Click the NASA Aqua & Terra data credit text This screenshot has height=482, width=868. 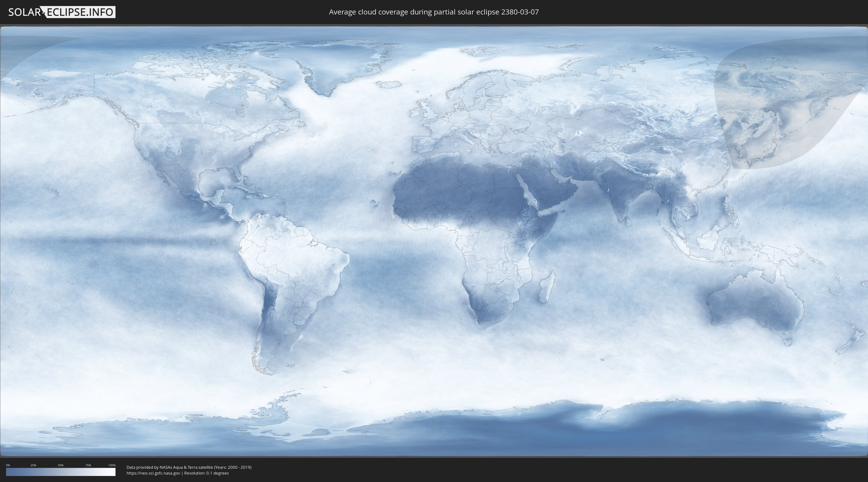[189, 467]
